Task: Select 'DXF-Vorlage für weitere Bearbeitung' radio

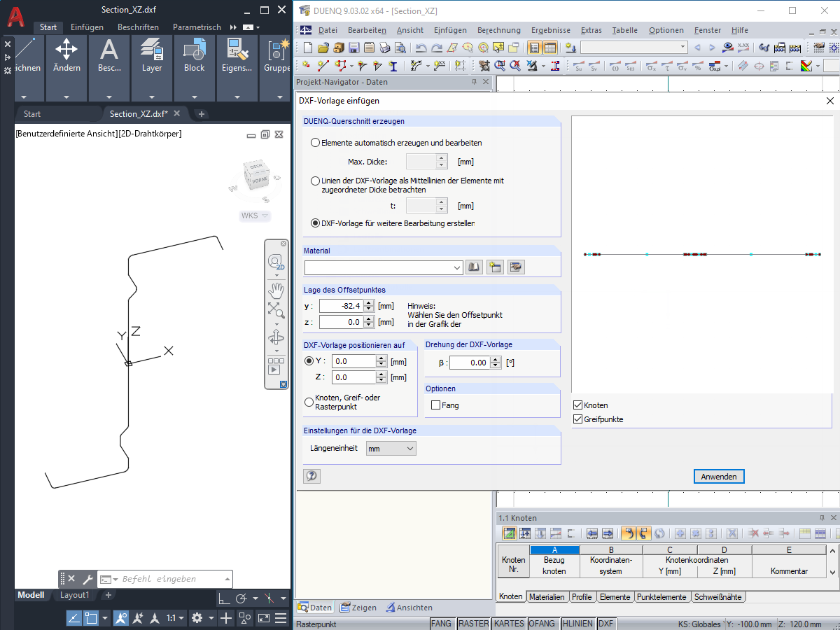Action: 315,223
